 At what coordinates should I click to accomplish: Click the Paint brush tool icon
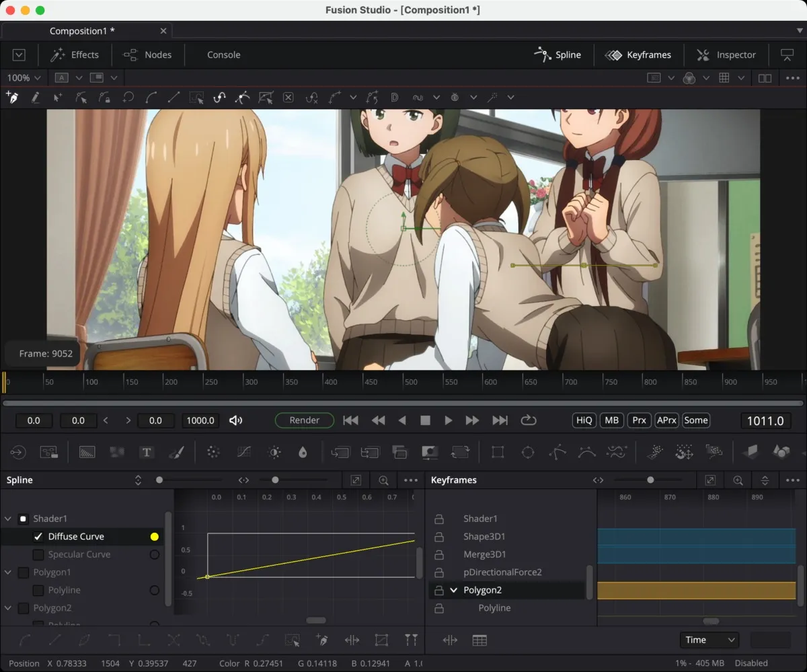pos(176,452)
